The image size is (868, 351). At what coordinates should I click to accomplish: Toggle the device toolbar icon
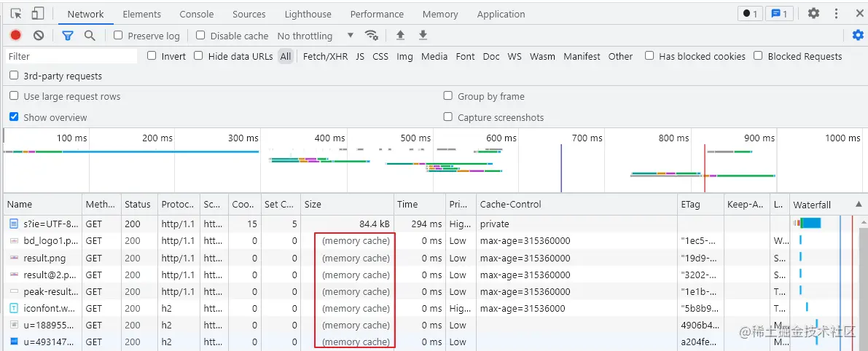(x=38, y=14)
